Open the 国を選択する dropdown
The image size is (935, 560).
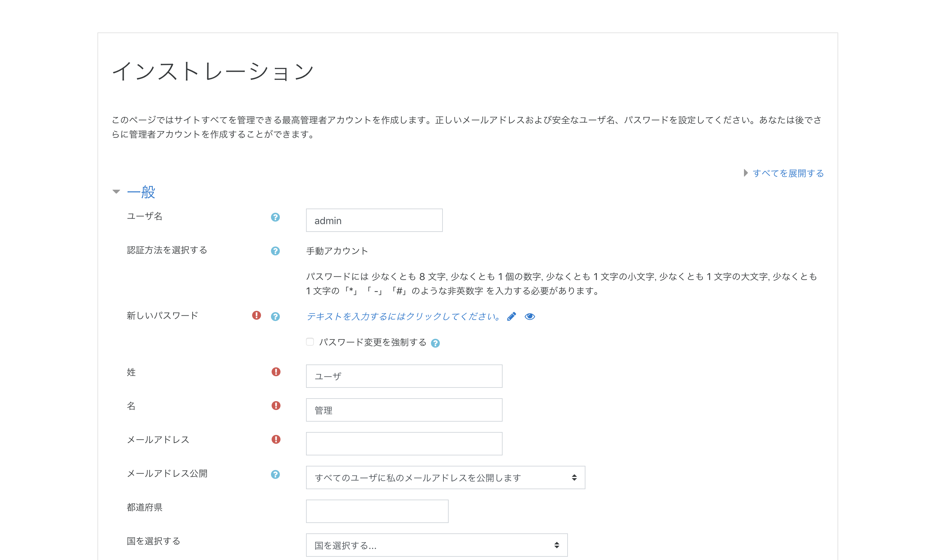436,545
